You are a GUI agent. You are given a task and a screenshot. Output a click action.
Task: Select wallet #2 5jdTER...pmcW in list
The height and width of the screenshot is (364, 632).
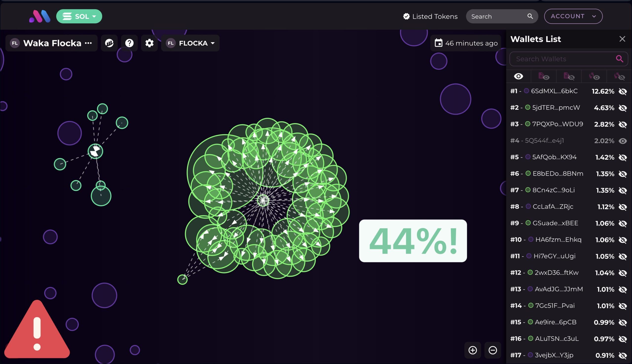(556, 108)
